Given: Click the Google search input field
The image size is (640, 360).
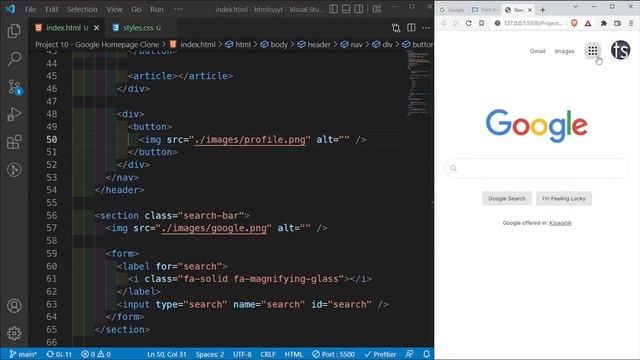Looking at the screenshot, I should 537,168.
